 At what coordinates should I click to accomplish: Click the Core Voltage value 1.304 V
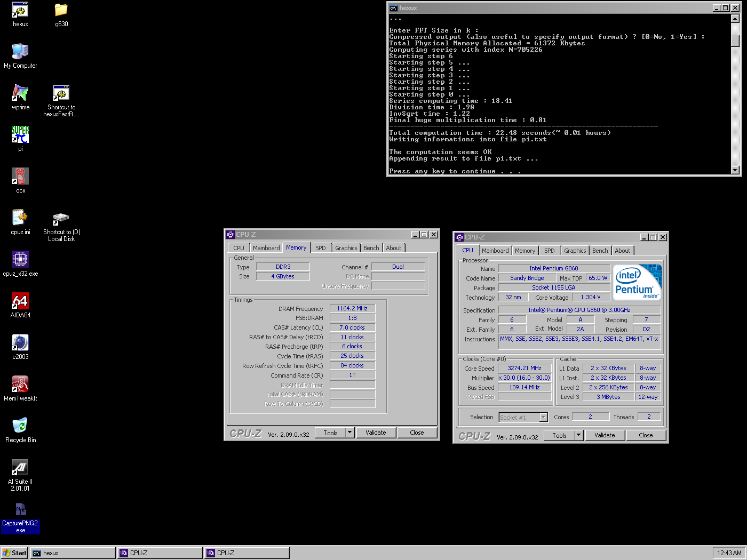pyautogui.click(x=591, y=297)
